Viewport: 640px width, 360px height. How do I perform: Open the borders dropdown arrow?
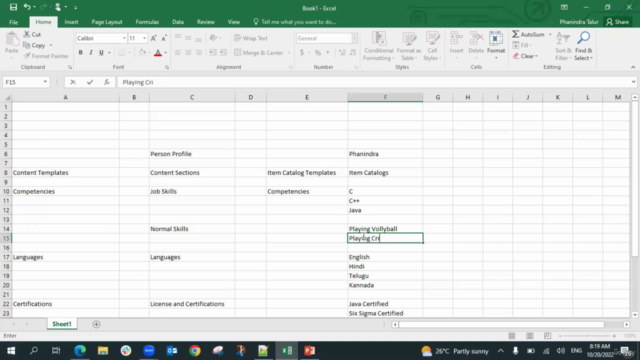129,53
